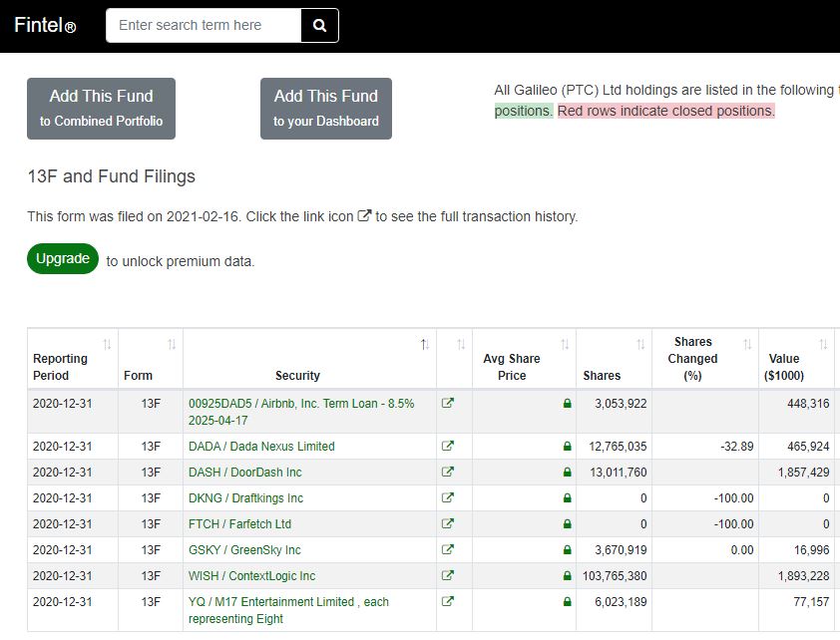This screenshot has width=840, height=640.
Task: Click the magnifying glass search button
Action: 319,26
